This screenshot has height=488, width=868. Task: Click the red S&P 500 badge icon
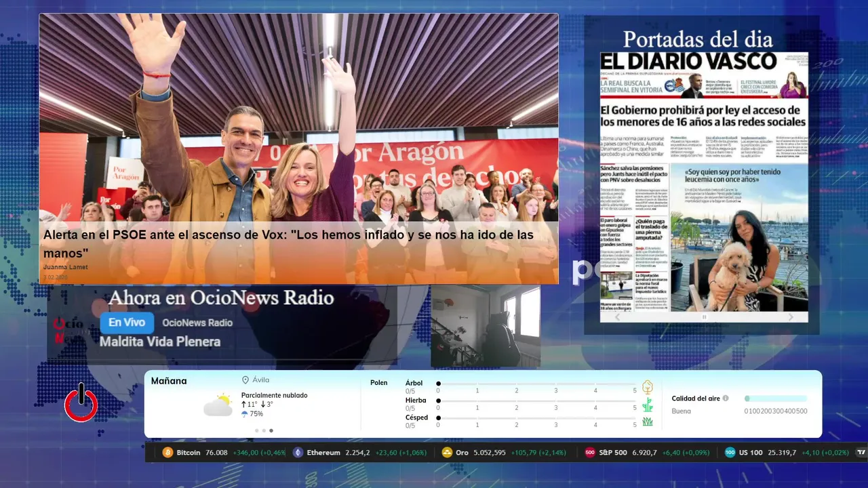[x=590, y=452]
